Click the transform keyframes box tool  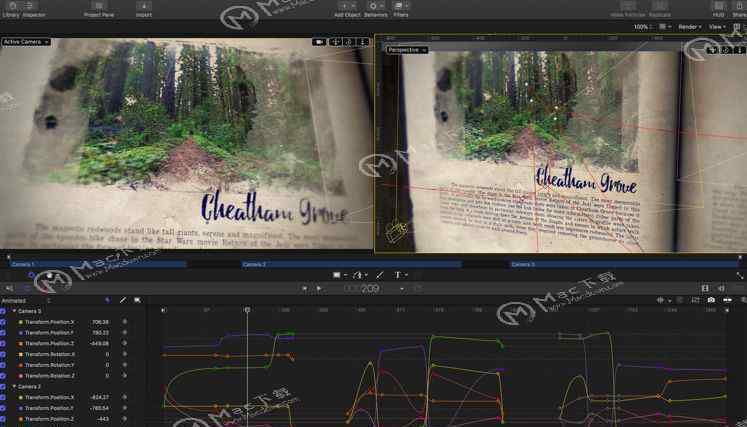[x=137, y=300]
